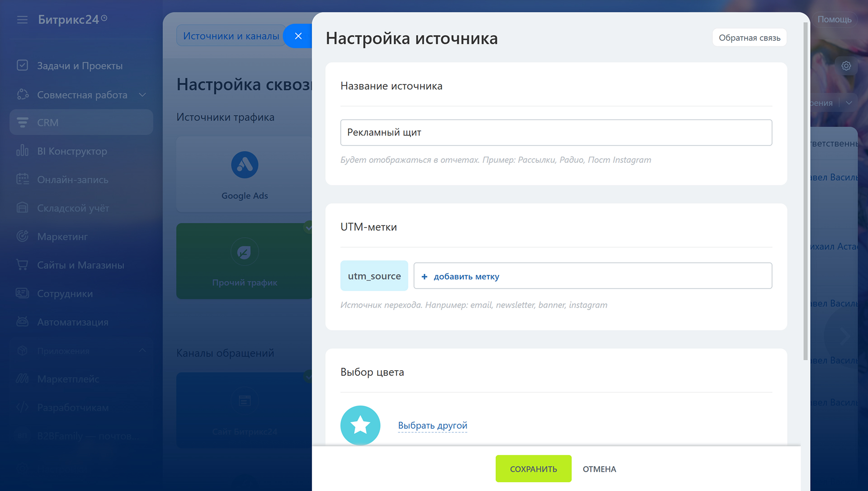Viewport: 868px width, 491px height.
Task: Open the dropdown arrow below the gear icon
Action: click(x=849, y=103)
